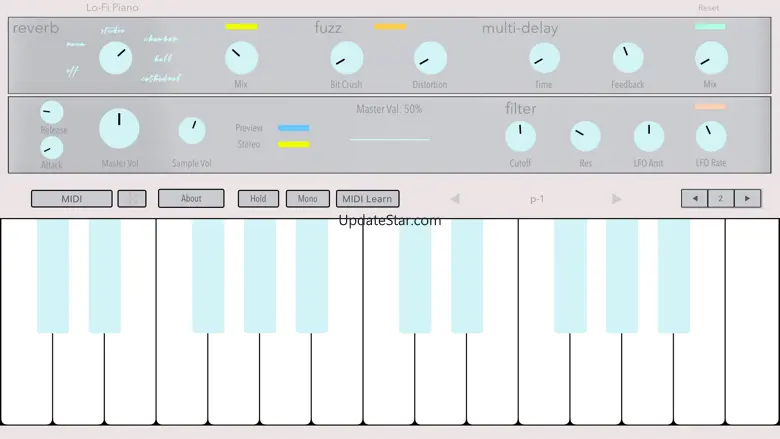
Task: Adjust the reverb Mix knob
Action: point(241,58)
